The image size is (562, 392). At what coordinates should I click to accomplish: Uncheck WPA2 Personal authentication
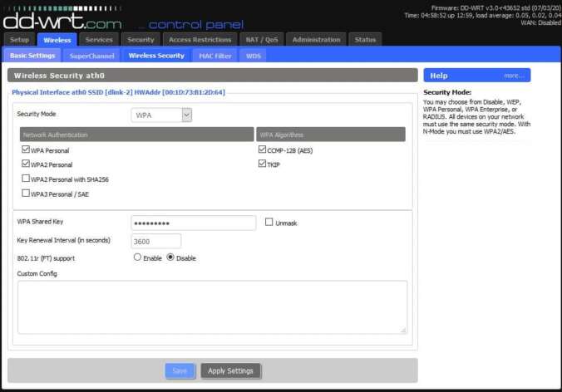[26, 164]
